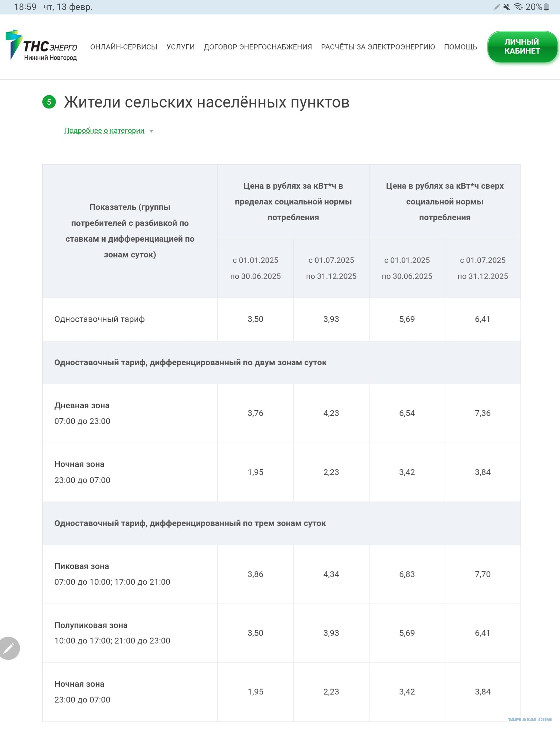Click the ТНС Энерго logo

41,46
